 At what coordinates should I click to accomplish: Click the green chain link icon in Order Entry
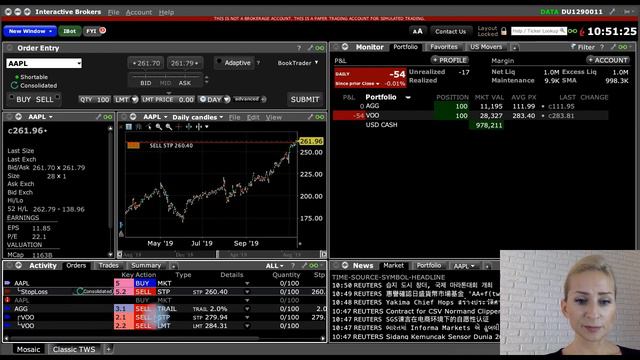coord(320,48)
